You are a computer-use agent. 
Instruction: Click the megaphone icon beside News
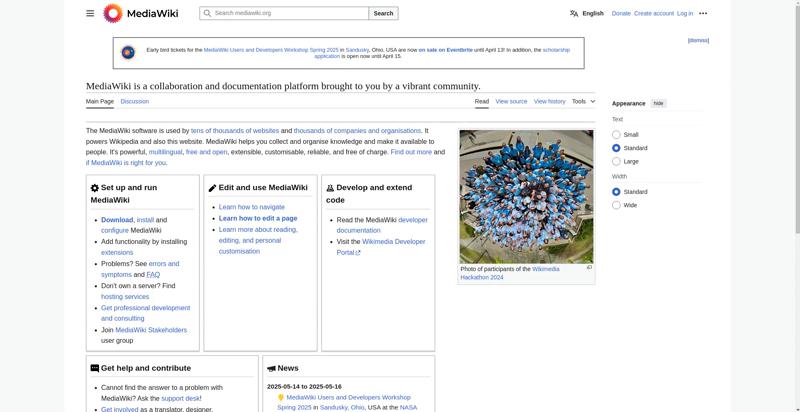[271, 368]
